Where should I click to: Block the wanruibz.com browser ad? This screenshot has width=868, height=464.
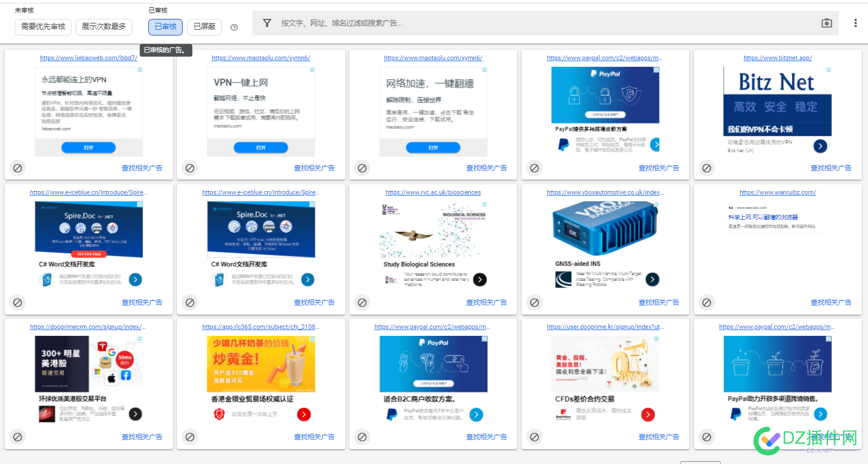[x=707, y=303]
